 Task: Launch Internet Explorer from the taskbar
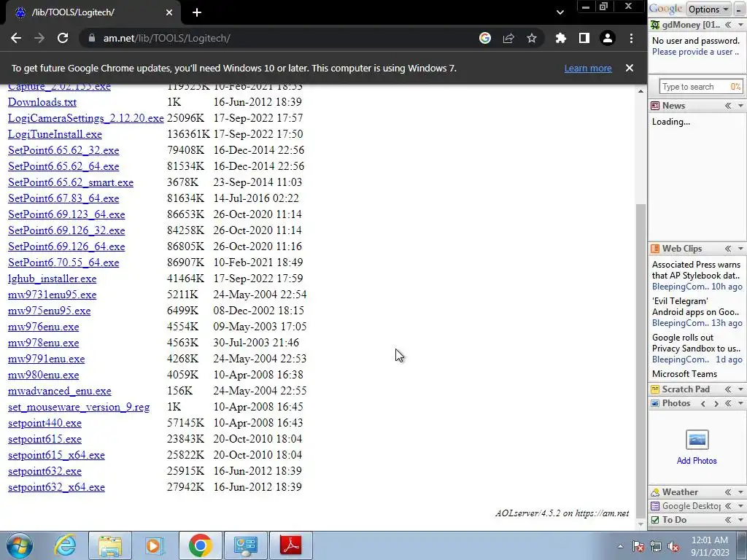coord(65,545)
